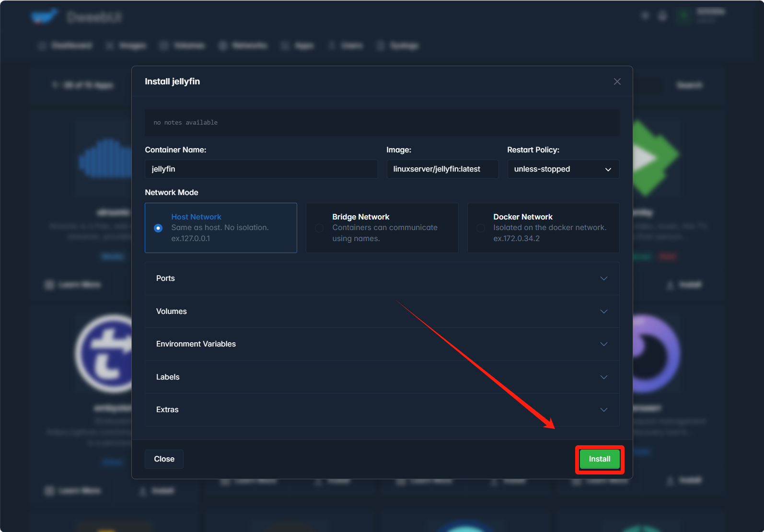Viewport: 764px width, 532px height.
Task: Click the blue waveform app icon
Action: coord(105,159)
